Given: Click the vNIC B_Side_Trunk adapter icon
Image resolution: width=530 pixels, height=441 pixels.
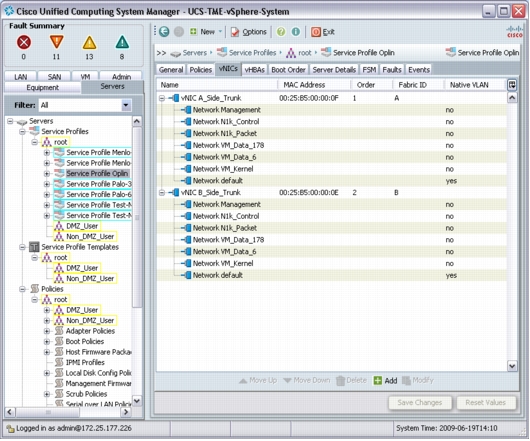Looking at the screenshot, I should point(175,193).
